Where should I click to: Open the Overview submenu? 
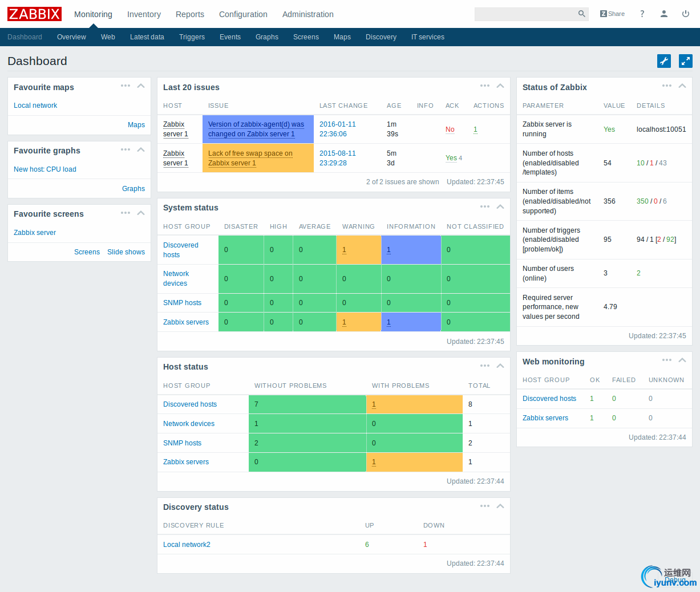(x=71, y=37)
